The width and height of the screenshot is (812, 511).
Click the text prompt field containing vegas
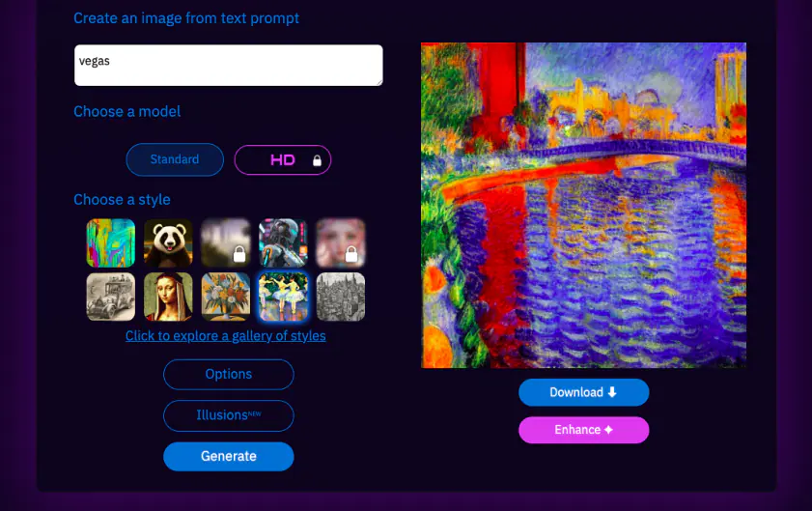click(x=229, y=66)
